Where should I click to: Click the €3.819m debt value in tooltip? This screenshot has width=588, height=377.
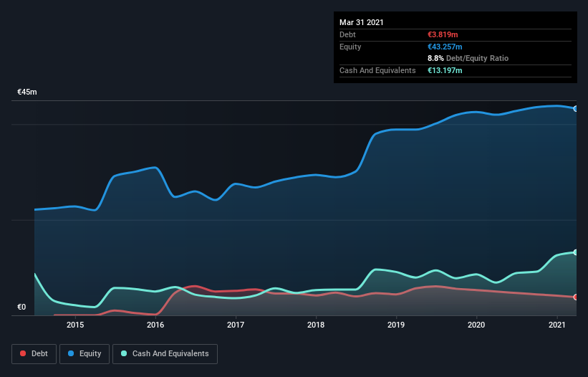point(443,34)
